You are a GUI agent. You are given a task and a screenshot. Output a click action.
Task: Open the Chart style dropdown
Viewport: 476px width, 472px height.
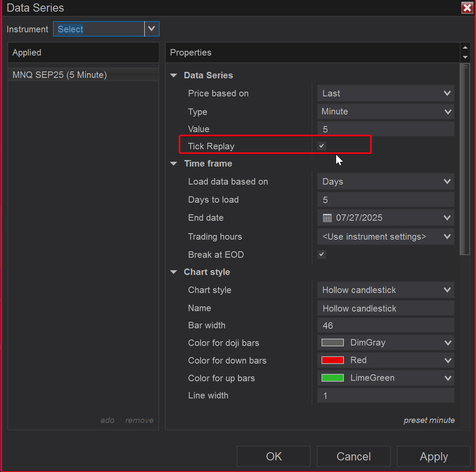pos(385,290)
